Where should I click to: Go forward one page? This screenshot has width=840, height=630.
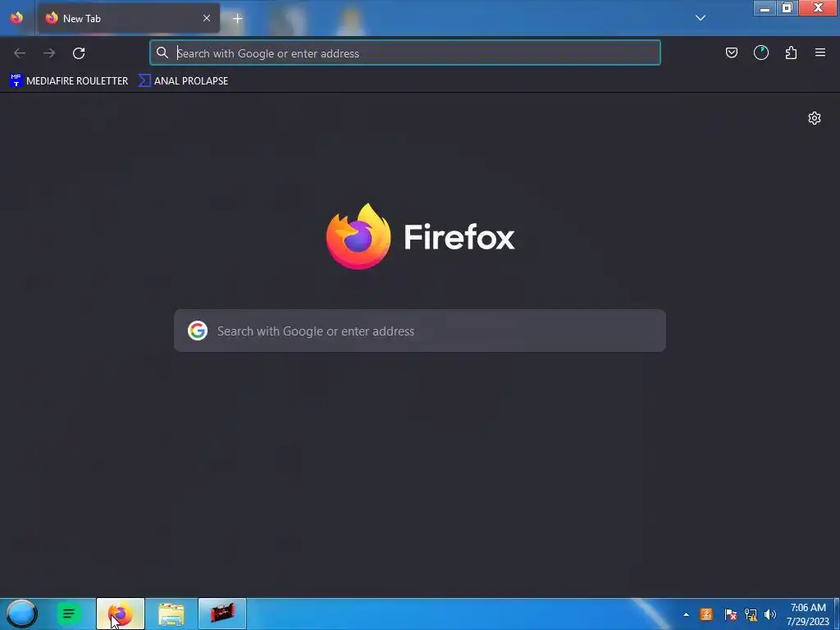49,53
